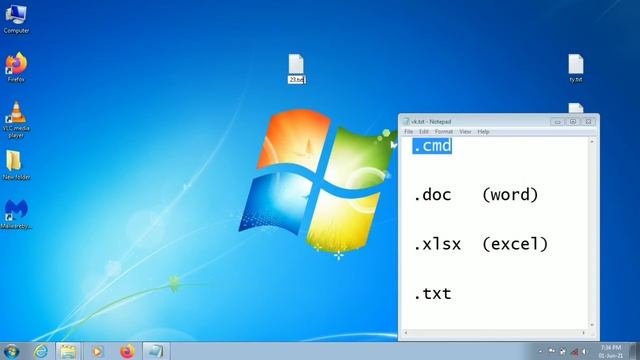Click the (word) text in Notepad
Screen dimensions: 640x360
click(510, 195)
